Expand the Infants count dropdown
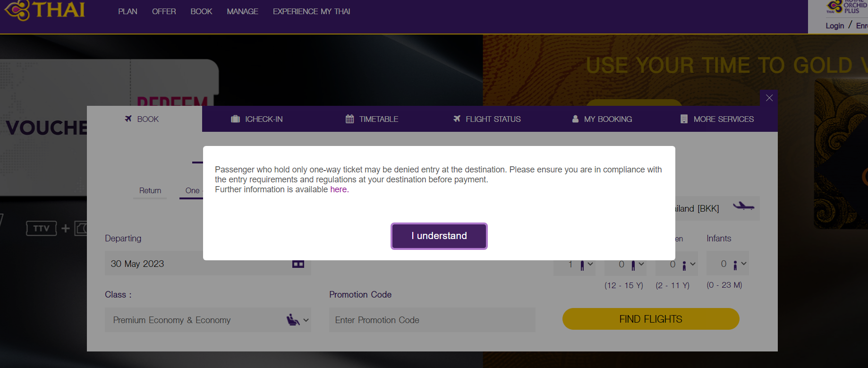Image resolution: width=868 pixels, height=368 pixels. (x=728, y=264)
